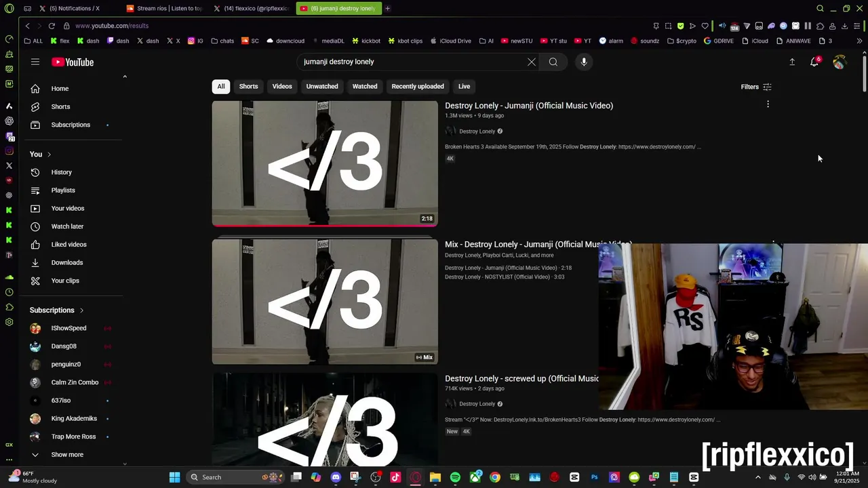Screen dimensions: 868x488
Task: Expand bookmarks bar overflow chevron
Action: point(859,41)
